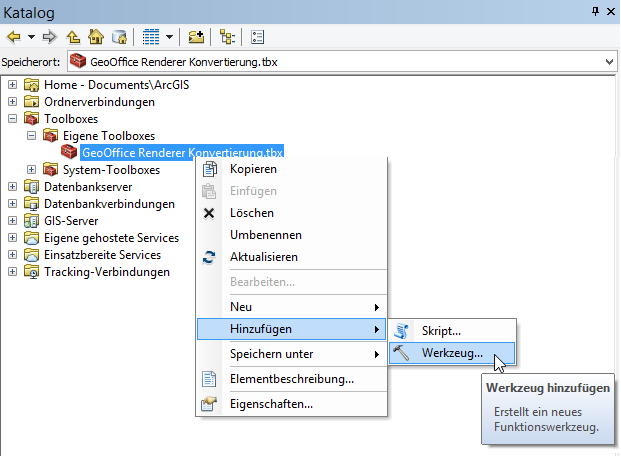This screenshot has height=456, width=621.
Task: Open the view type dropdown arrow
Action: [169, 37]
